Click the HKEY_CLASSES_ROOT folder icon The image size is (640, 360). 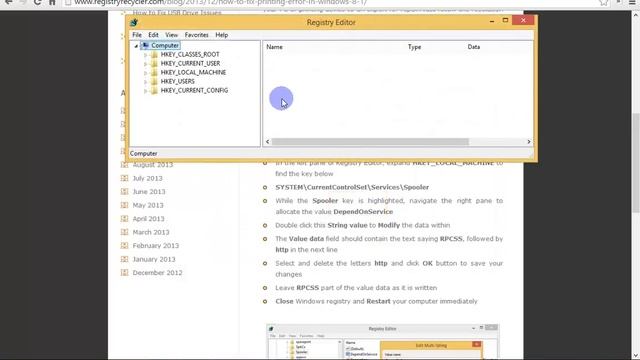click(154, 54)
